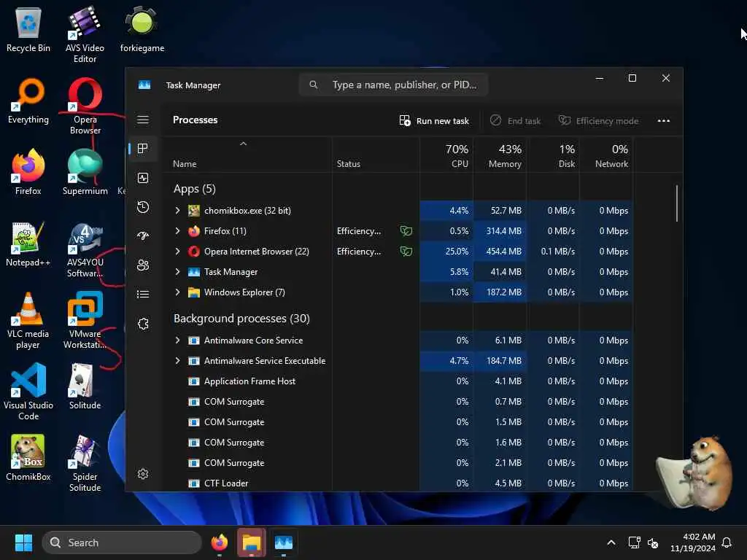
Task: Click the Task Manager search field
Action: [x=393, y=85]
